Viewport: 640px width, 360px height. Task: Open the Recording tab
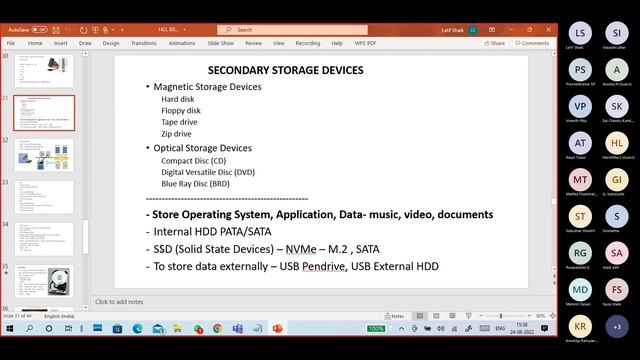coord(308,43)
